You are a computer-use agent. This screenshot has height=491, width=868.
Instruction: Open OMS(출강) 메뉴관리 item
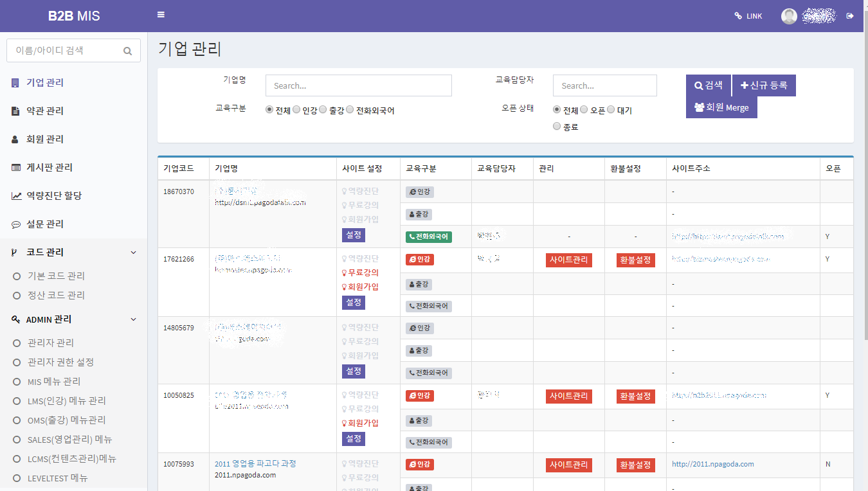point(67,420)
